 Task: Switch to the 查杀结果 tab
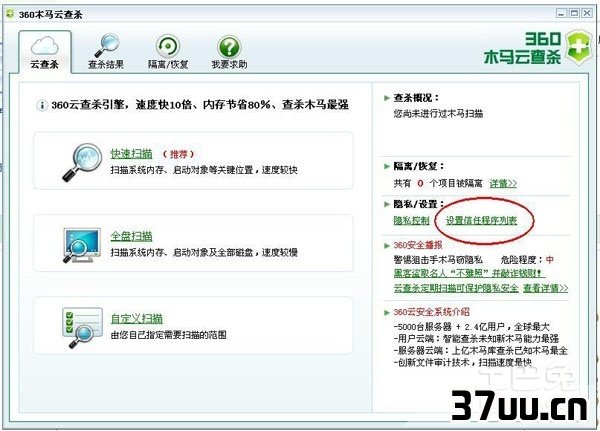click(x=106, y=52)
